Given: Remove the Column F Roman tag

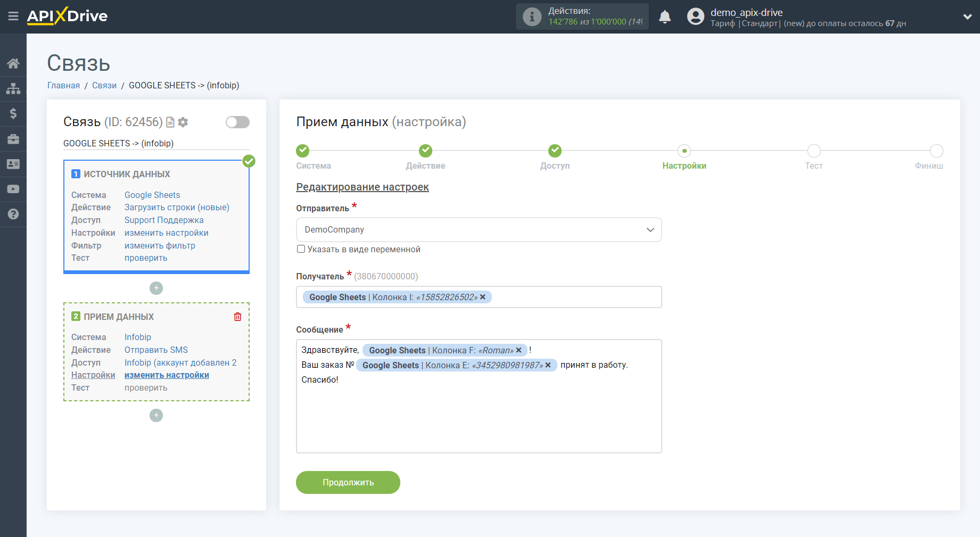Looking at the screenshot, I should 518,350.
